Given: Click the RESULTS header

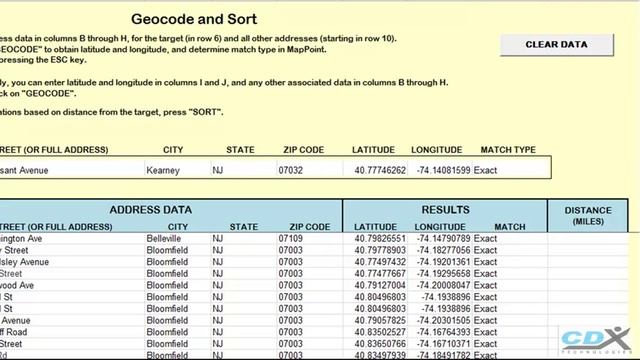Looking at the screenshot, I should coord(445,210).
